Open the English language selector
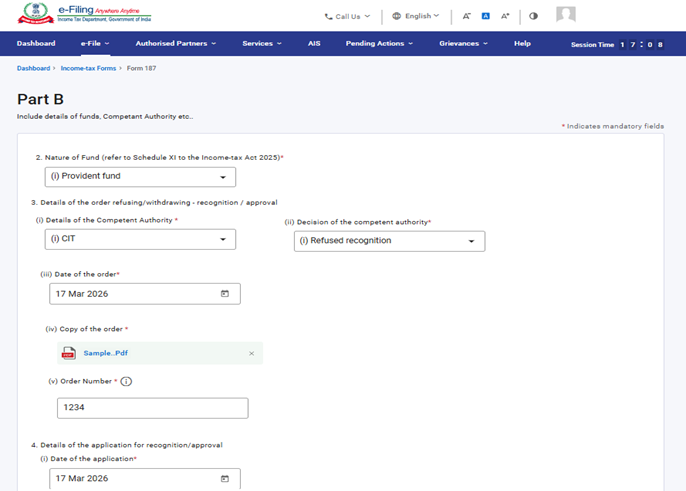 pos(415,16)
